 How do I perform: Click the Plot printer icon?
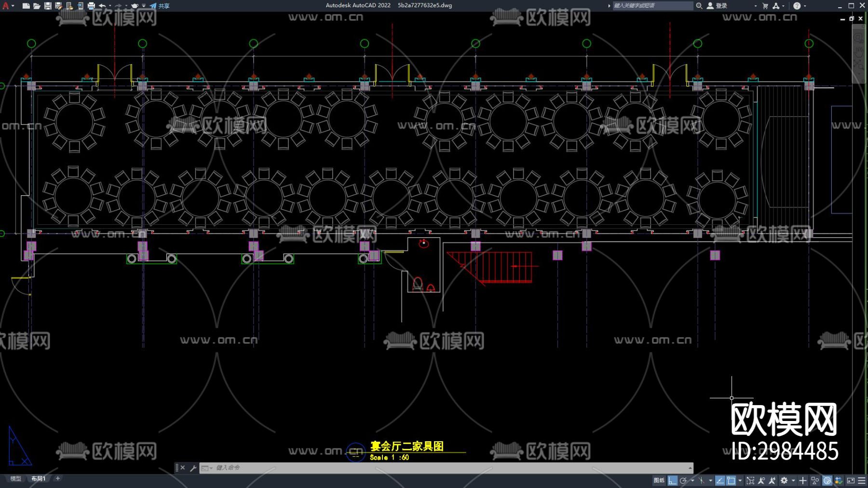tap(91, 6)
